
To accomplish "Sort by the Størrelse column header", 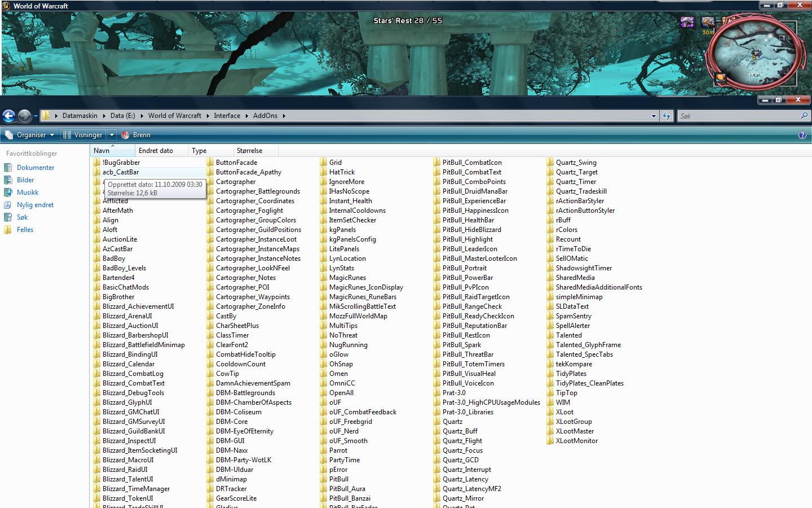I will [255, 151].
